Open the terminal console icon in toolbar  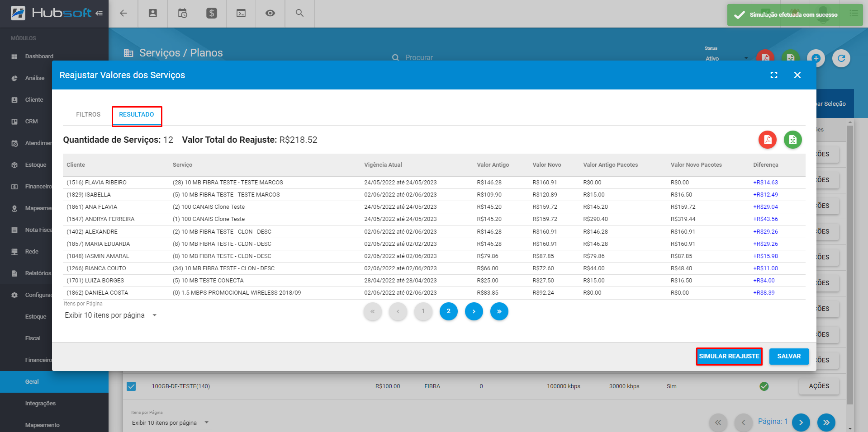pyautogui.click(x=241, y=13)
